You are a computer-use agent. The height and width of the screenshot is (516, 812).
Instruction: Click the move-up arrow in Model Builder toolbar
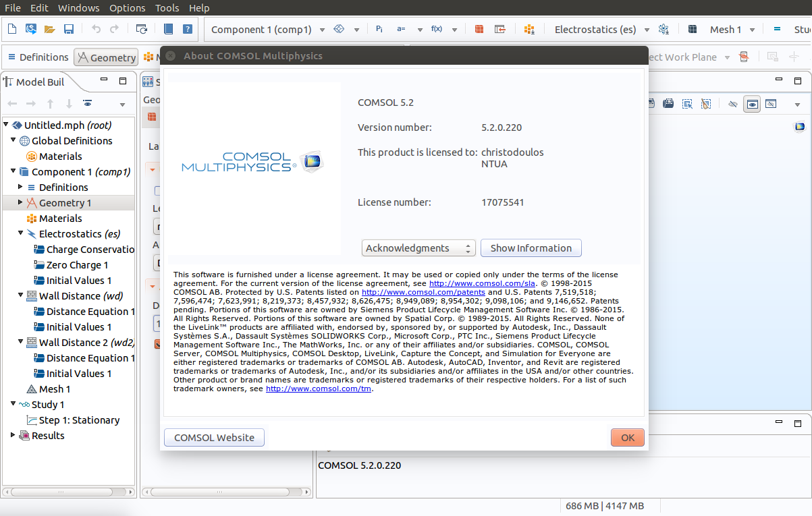point(50,103)
